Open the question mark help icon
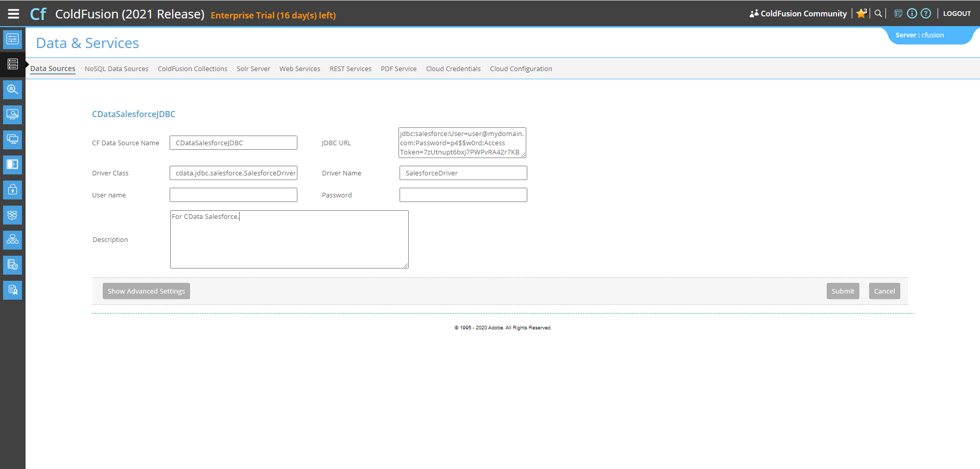The width and height of the screenshot is (980, 469). [x=925, y=14]
